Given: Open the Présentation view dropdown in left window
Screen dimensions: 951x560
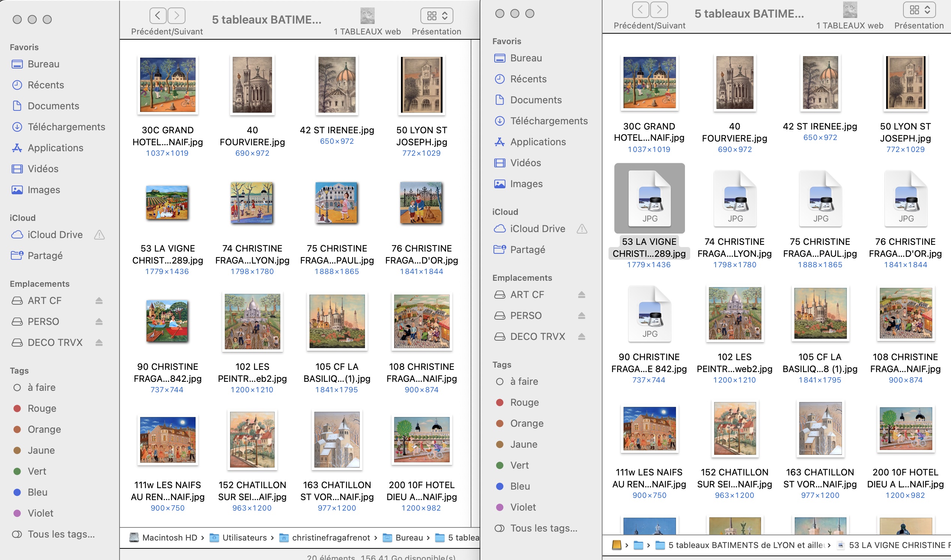Looking at the screenshot, I should click(437, 15).
